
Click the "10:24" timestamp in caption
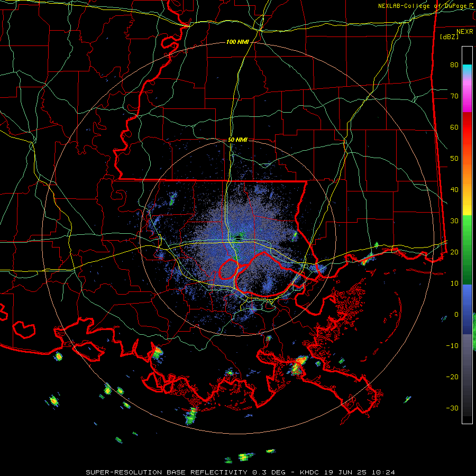382,472
